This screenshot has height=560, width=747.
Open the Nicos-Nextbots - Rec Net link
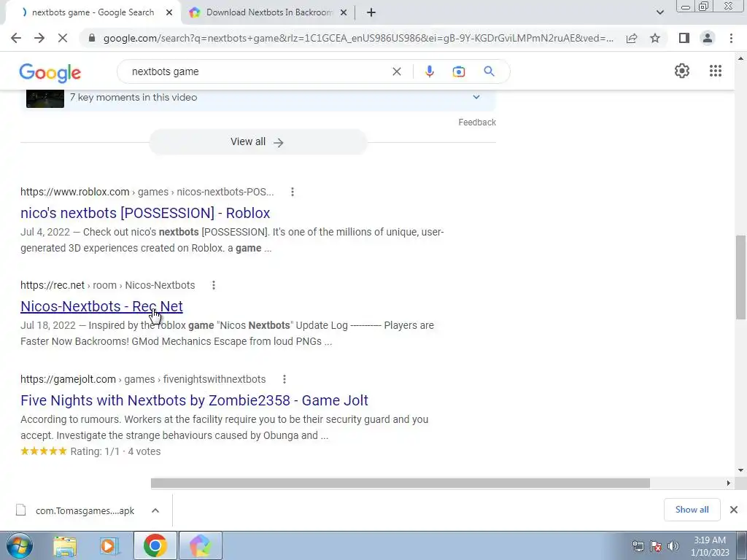pyautogui.click(x=101, y=306)
